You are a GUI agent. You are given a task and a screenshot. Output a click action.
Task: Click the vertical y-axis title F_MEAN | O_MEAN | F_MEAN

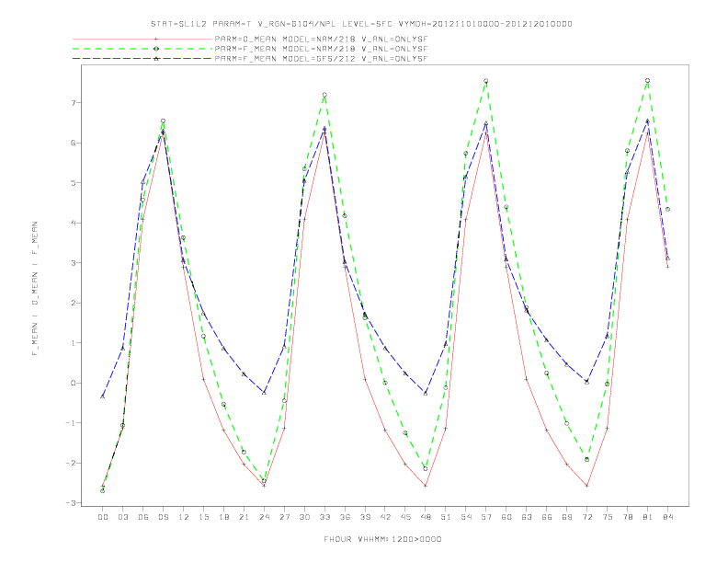point(35,289)
